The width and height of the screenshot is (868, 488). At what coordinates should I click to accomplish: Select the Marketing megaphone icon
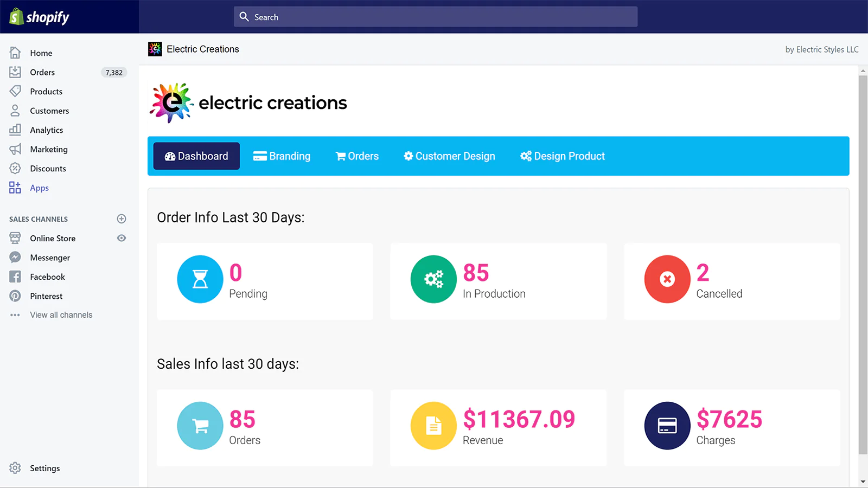pyautogui.click(x=15, y=149)
